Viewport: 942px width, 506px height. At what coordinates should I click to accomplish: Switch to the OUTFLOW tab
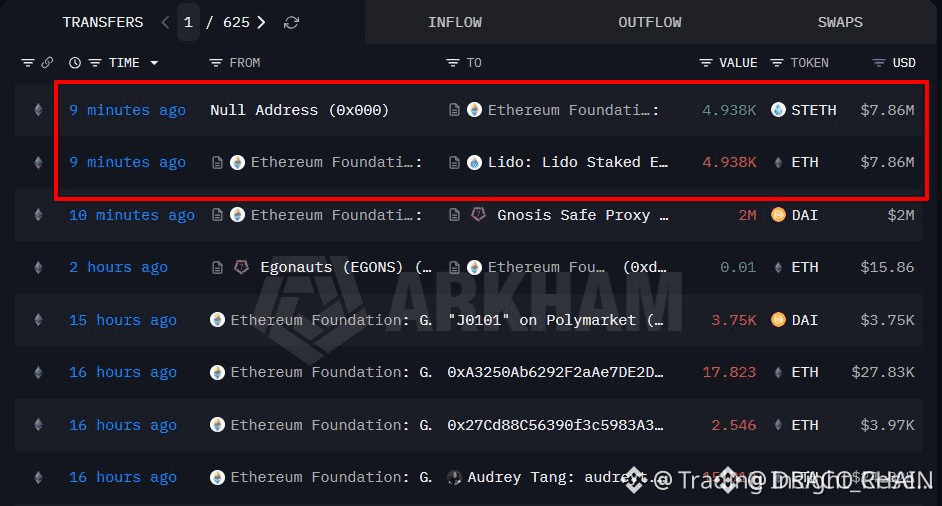tap(649, 22)
